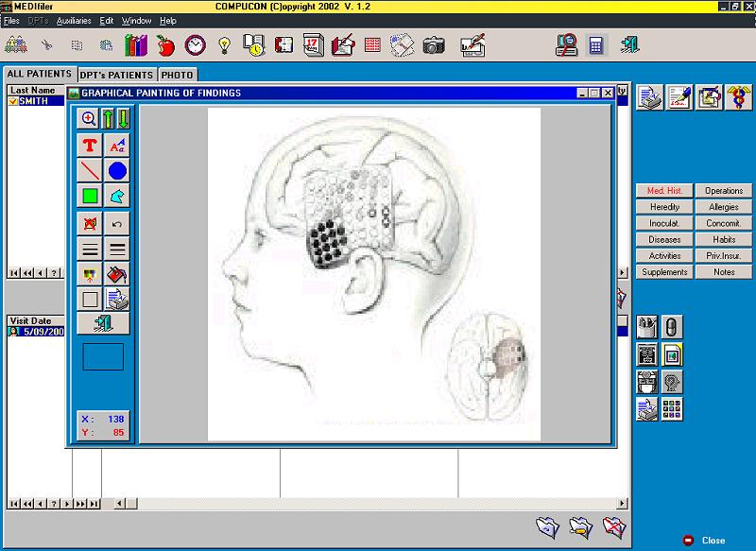Click the green up arrow tool

pyautogui.click(x=109, y=118)
